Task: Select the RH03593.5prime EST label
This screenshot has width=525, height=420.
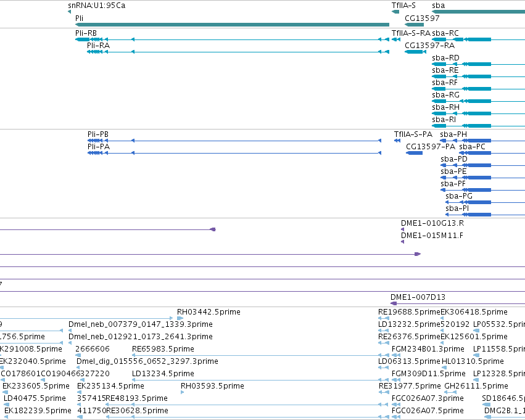Action: coord(212,387)
